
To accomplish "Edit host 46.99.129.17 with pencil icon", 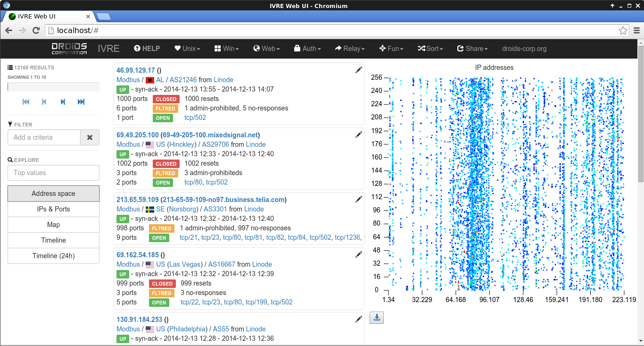I will click(x=359, y=70).
